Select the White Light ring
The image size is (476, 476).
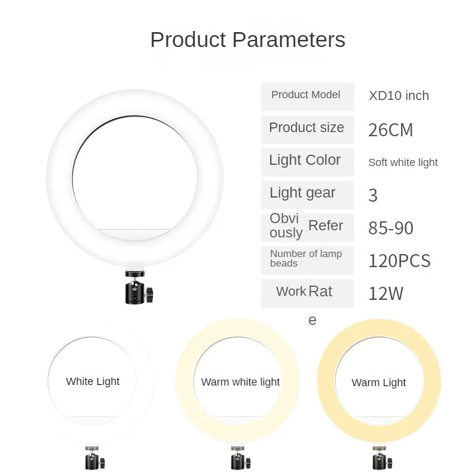[x=92, y=381]
